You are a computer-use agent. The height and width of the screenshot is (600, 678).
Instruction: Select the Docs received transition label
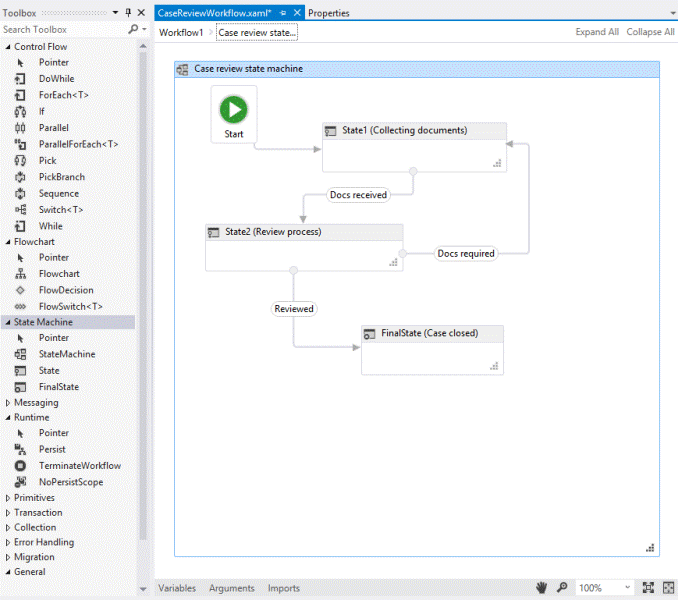pos(358,195)
